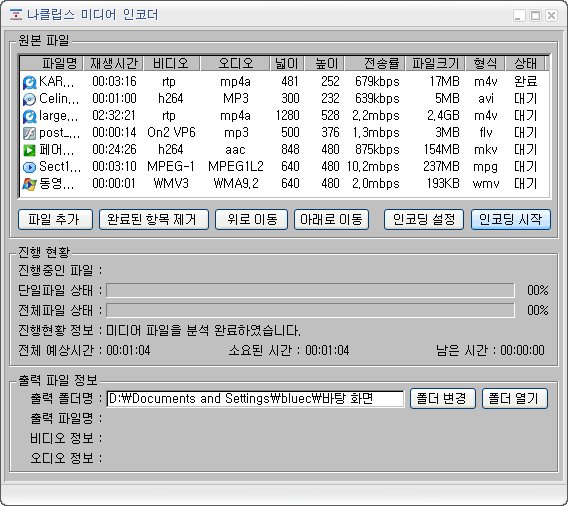
Task: Click 완료된 항목 제거 button
Action: click(x=154, y=219)
